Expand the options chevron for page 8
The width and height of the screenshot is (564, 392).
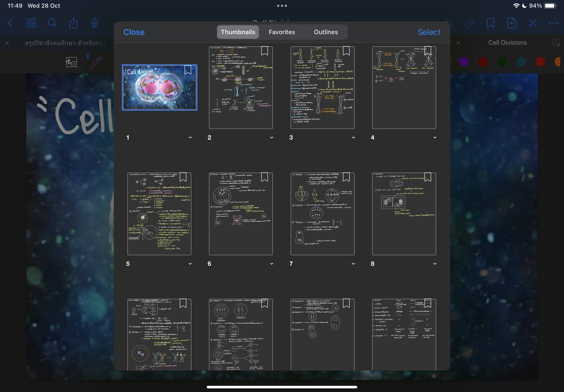coord(435,264)
